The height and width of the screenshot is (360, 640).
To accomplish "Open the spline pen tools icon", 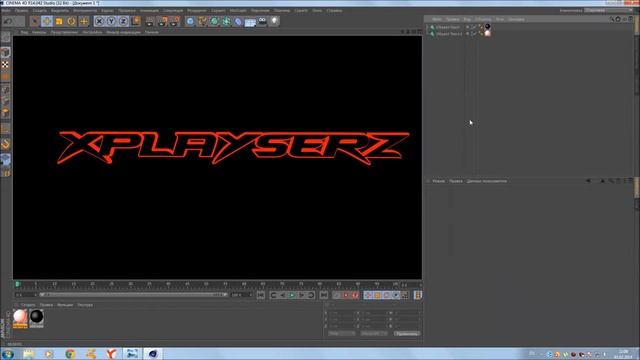I will tap(202, 21).
